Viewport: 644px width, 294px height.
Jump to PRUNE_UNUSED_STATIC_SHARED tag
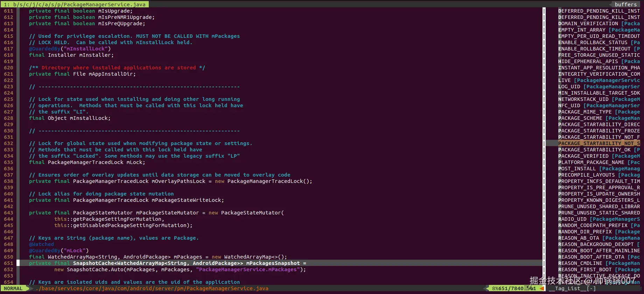click(599, 213)
